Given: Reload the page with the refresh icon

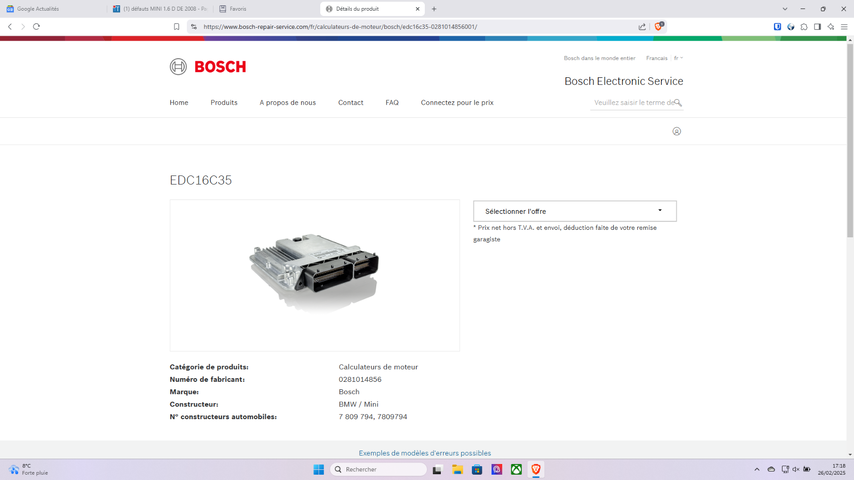Looking at the screenshot, I should click(36, 26).
